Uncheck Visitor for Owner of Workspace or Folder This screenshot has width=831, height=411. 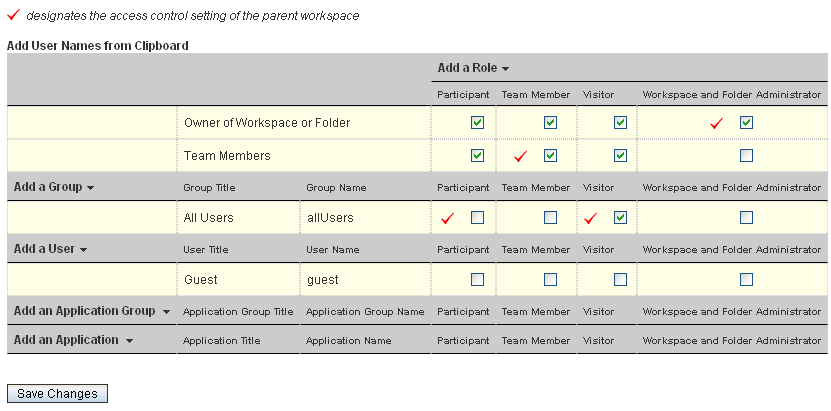point(620,123)
